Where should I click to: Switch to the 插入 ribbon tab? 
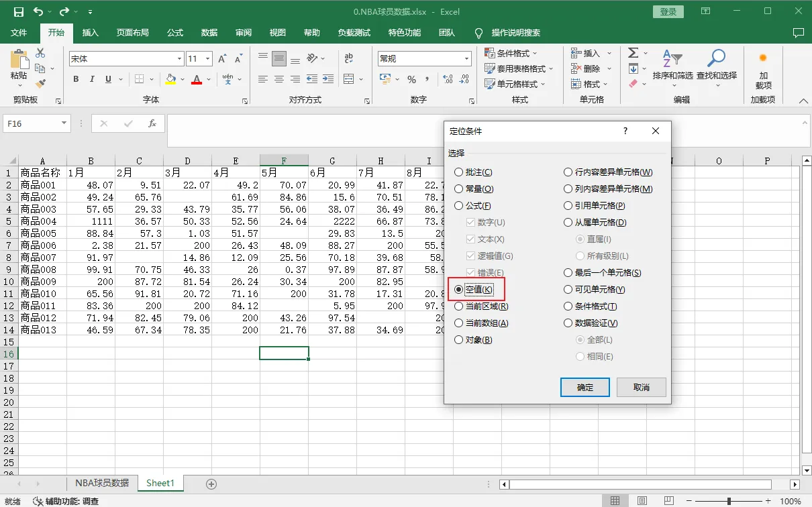click(x=90, y=33)
